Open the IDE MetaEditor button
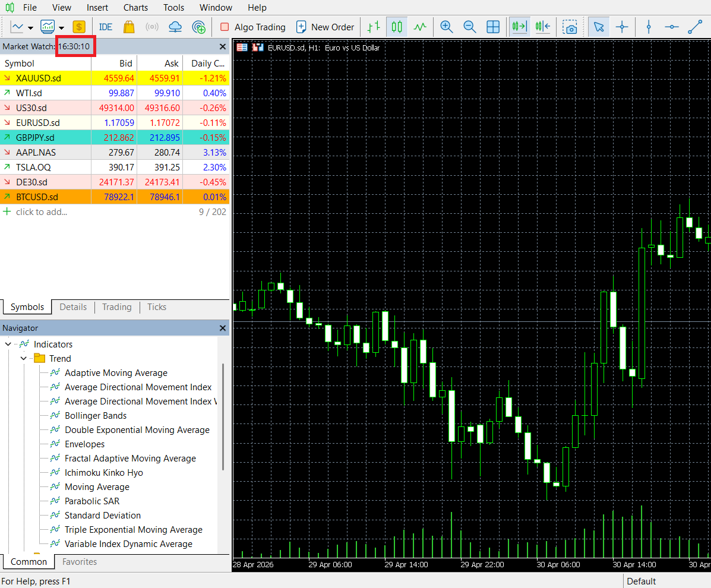Screen dimensions: 711x588 [106, 27]
